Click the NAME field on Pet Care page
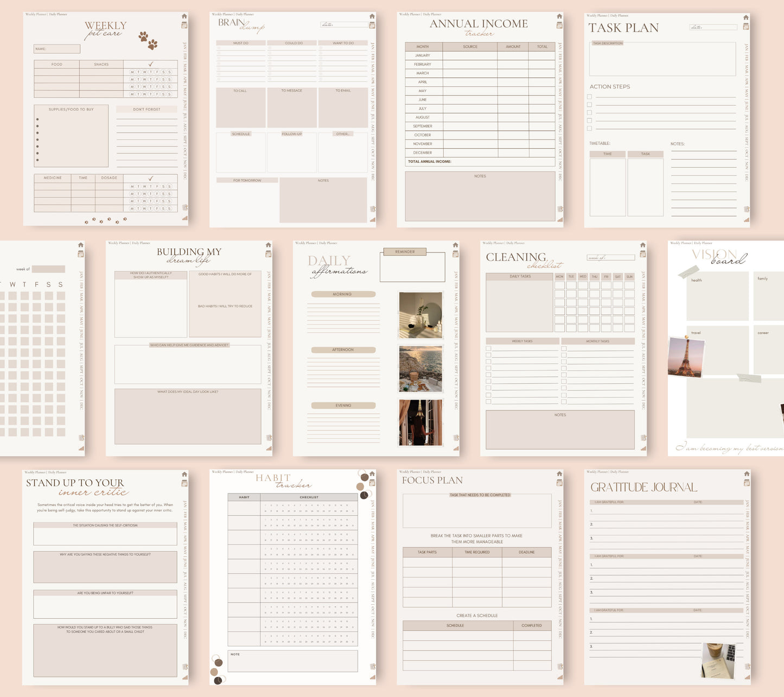The image size is (784, 697). click(57, 49)
